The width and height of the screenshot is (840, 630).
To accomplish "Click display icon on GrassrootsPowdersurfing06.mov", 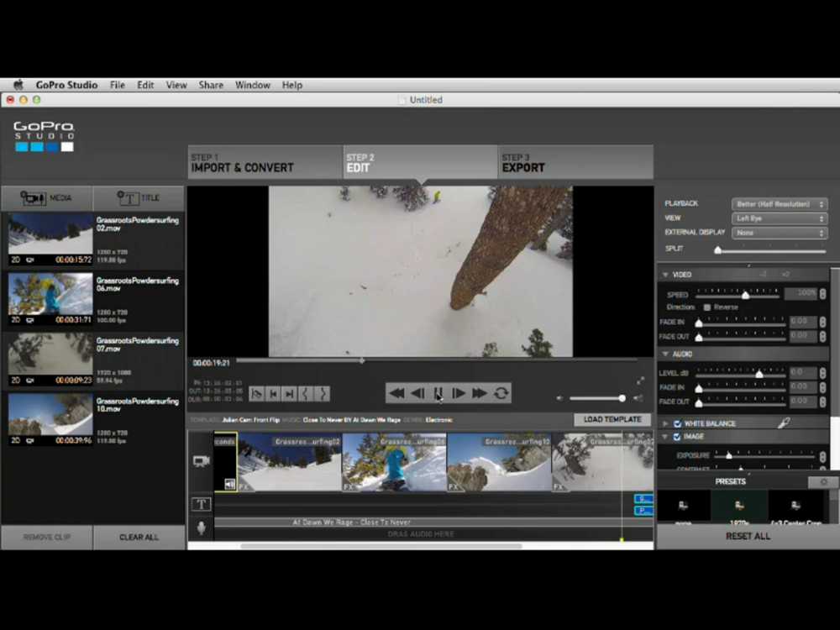I will (x=30, y=320).
